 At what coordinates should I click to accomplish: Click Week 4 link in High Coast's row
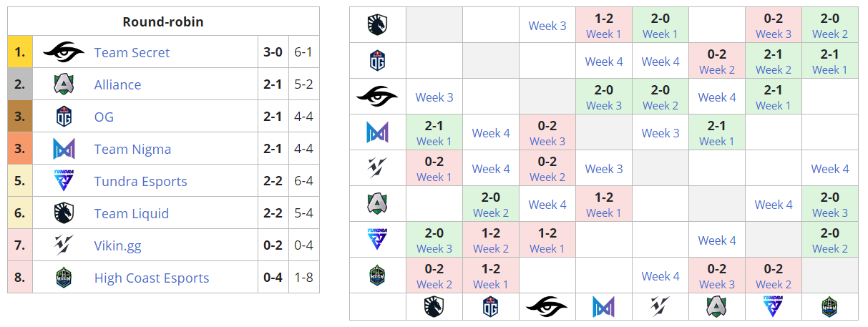pyautogui.click(x=660, y=275)
